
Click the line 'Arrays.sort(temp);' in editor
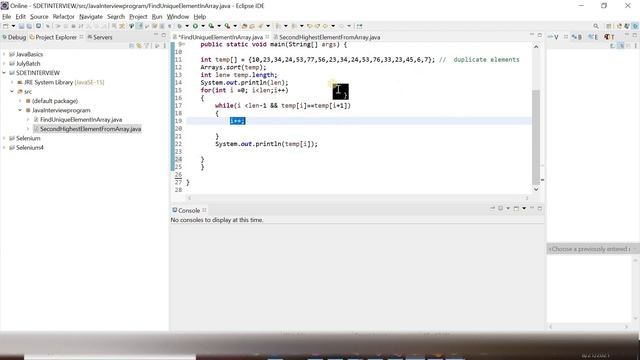pos(233,67)
